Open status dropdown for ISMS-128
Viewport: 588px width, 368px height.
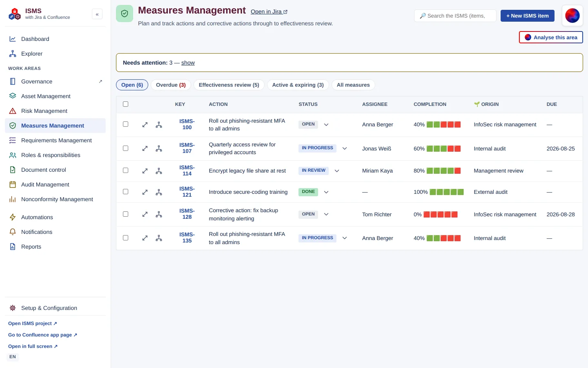point(326,214)
